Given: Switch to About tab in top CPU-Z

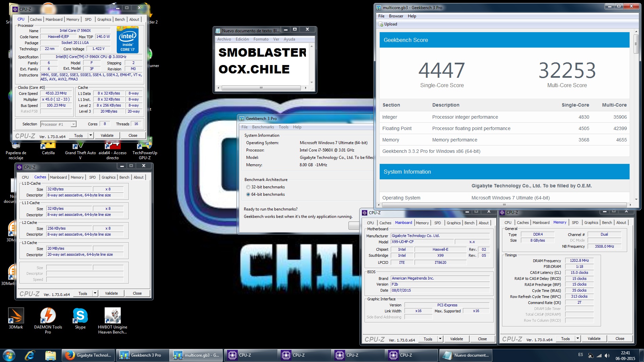Looking at the screenshot, I should [134, 19].
